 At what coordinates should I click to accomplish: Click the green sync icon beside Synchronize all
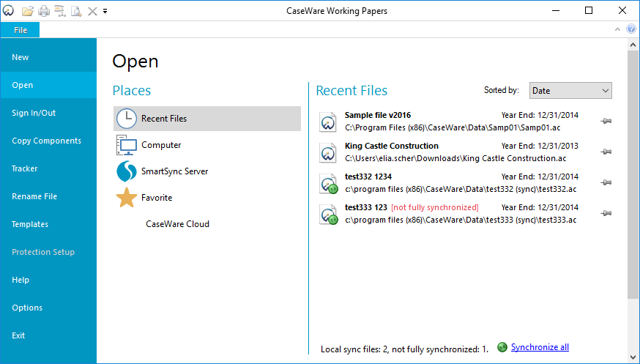(x=502, y=347)
